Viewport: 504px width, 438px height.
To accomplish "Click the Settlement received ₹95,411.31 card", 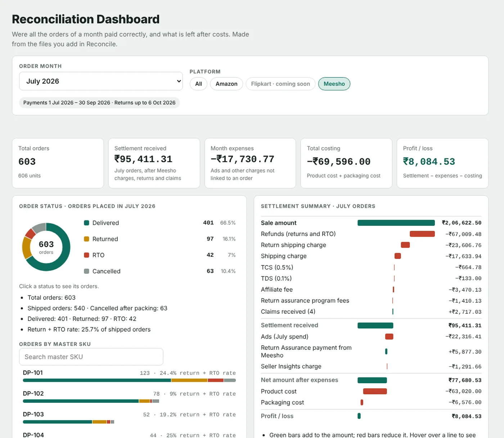I will point(154,163).
